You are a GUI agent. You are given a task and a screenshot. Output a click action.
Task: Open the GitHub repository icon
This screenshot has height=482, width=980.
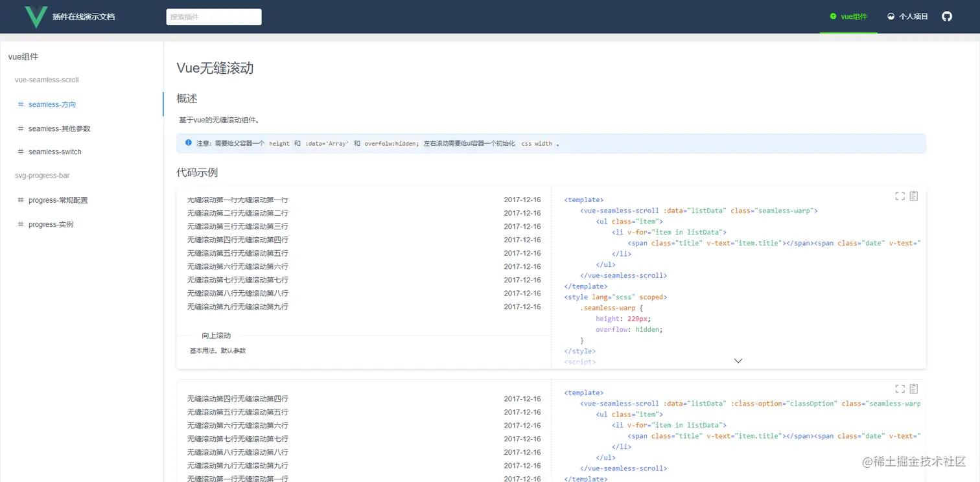[x=947, y=16]
